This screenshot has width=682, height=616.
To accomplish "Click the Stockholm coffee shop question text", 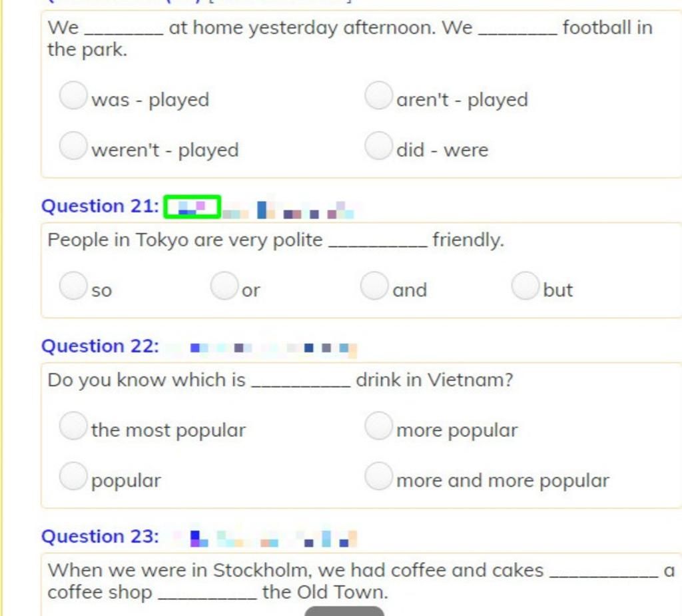I will point(361,581).
